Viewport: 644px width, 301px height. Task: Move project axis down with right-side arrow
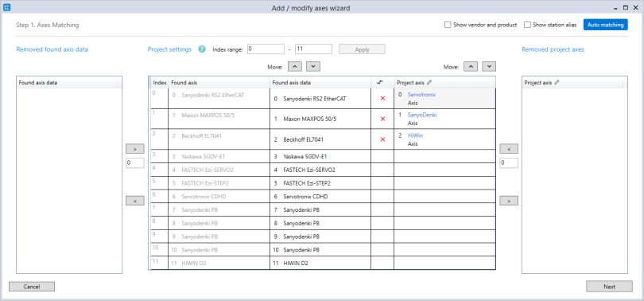[489, 66]
